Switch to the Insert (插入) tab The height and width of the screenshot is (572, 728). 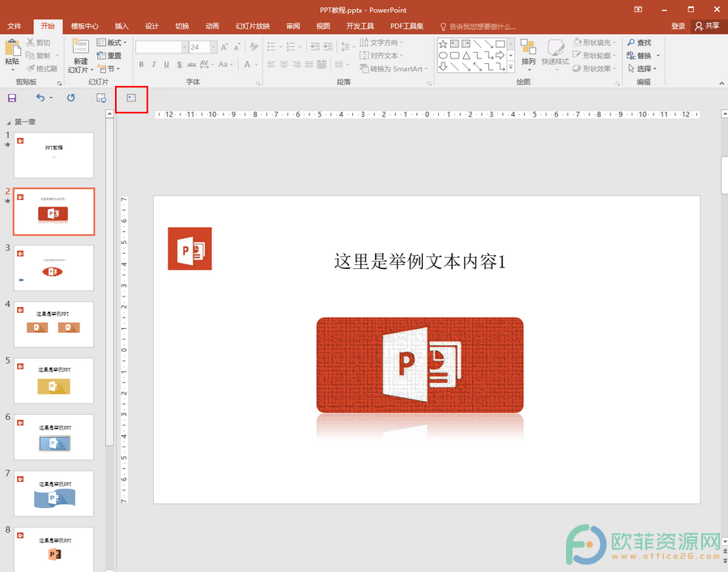click(x=121, y=27)
